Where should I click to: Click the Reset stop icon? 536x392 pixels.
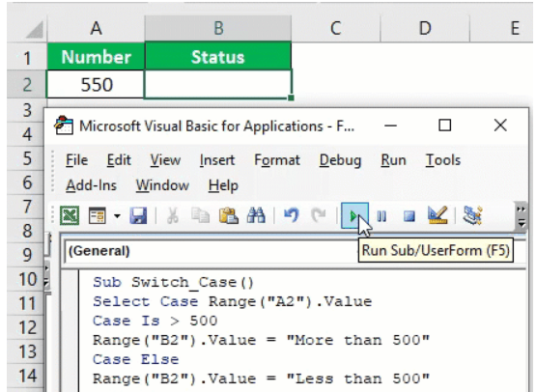pos(409,216)
